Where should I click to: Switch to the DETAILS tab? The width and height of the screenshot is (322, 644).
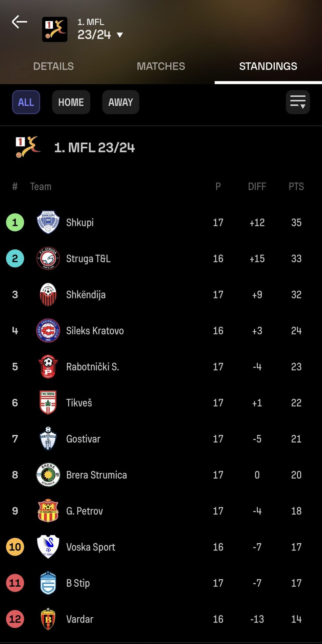tap(54, 66)
